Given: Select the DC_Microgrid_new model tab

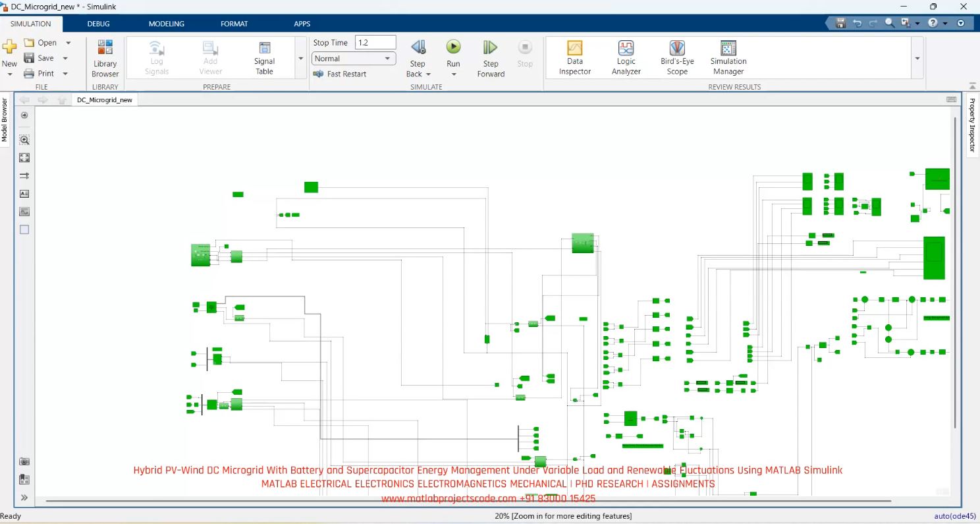Looking at the screenshot, I should 104,100.
